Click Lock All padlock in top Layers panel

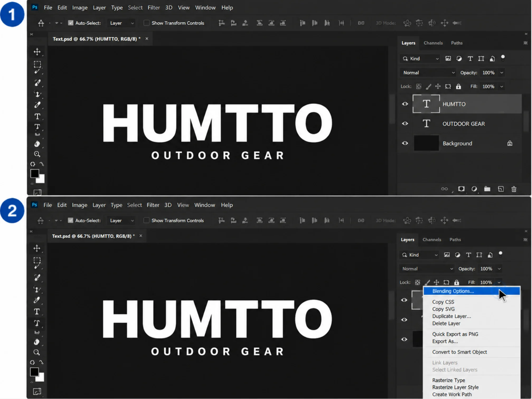(x=458, y=86)
